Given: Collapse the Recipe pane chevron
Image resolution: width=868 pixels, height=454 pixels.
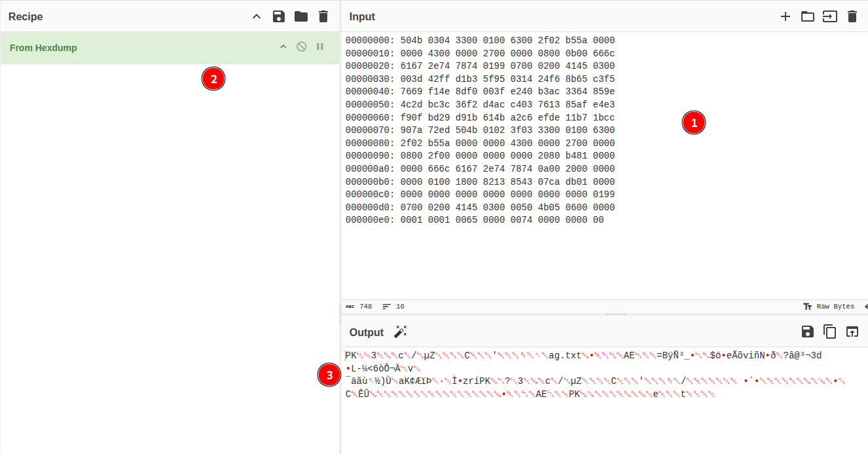Looking at the screenshot, I should click(257, 16).
